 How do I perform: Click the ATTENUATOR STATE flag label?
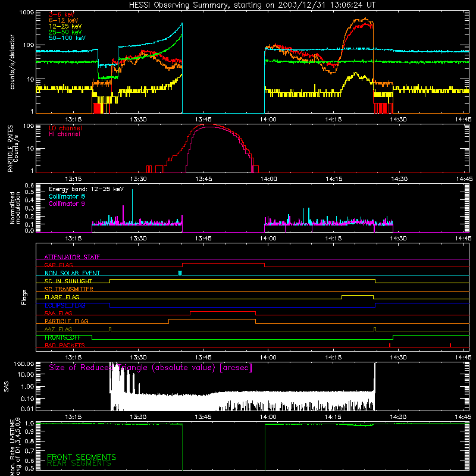click(x=72, y=257)
